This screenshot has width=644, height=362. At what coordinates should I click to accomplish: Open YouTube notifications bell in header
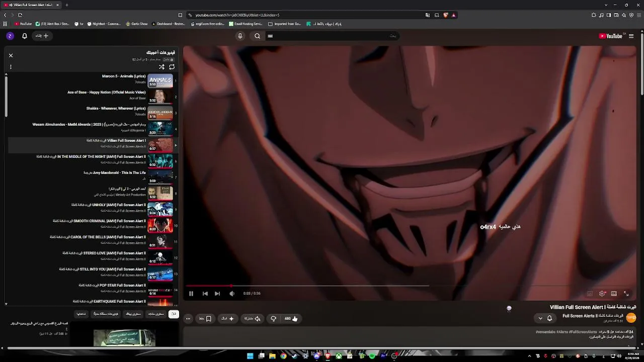coord(24,36)
